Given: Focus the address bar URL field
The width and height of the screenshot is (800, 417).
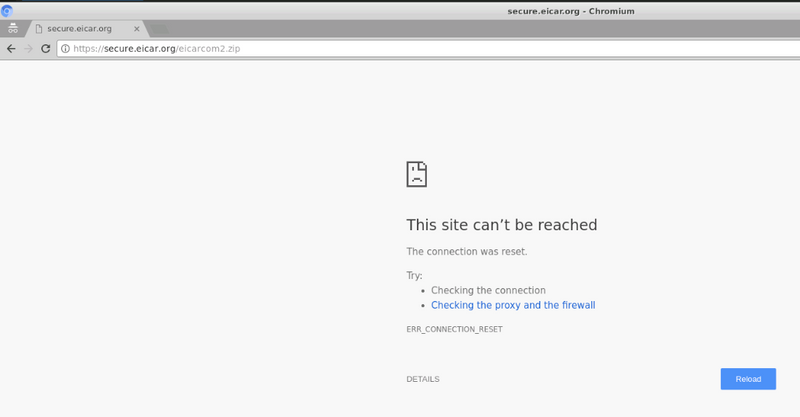Looking at the screenshot, I should tap(429, 48).
